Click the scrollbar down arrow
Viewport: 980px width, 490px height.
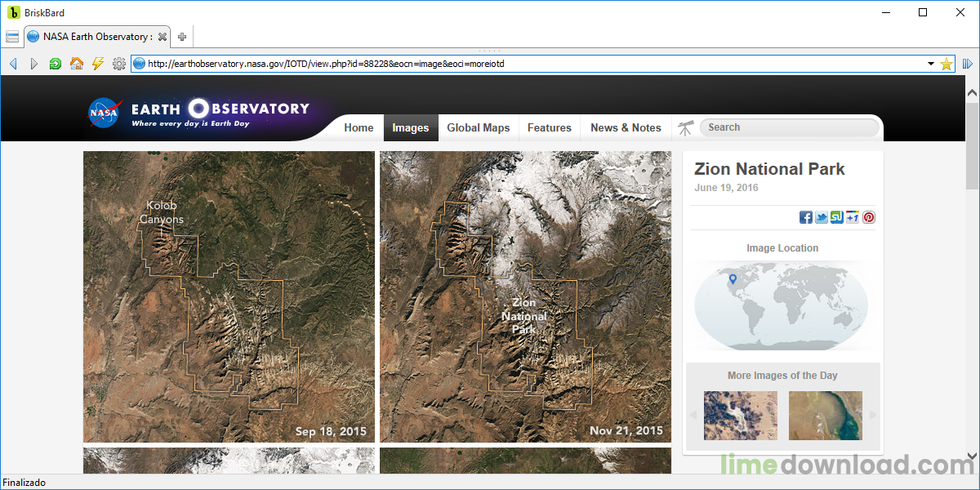pyautogui.click(x=973, y=456)
